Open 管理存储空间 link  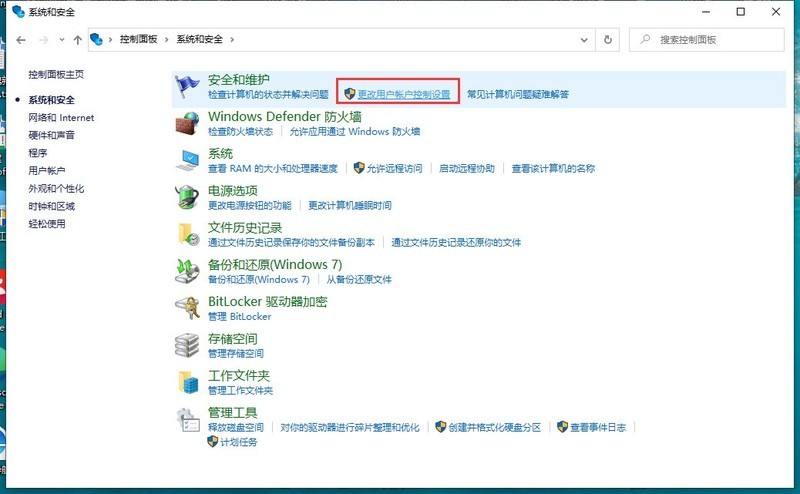point(236,353)
